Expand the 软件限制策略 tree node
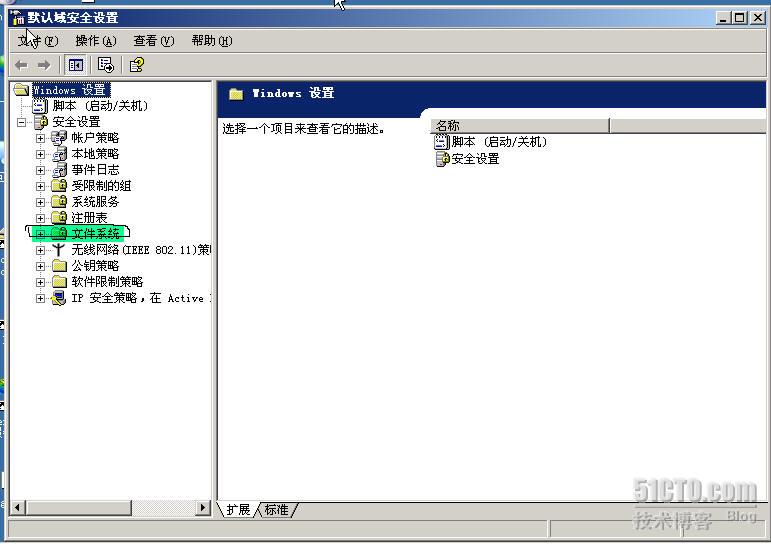This screenshot has height=544, width=771. (41, 282)
